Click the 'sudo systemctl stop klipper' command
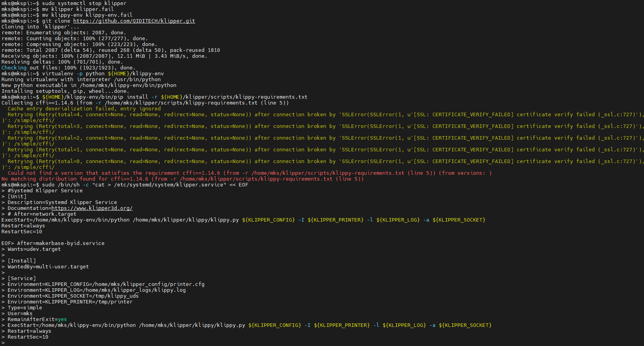Screen dimensions: 644x346 84,4
